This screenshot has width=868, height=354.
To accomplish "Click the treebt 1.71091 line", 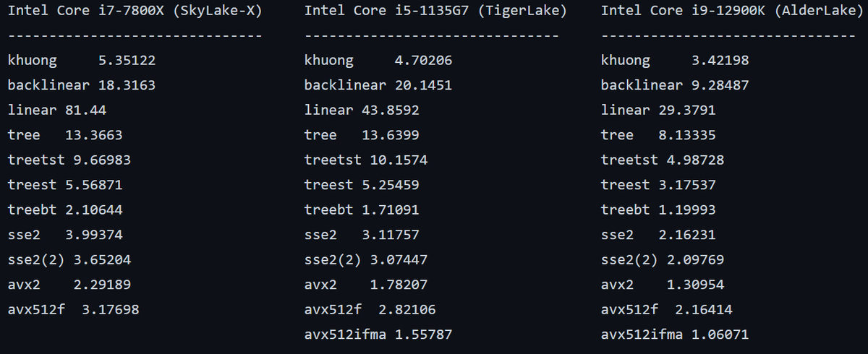I will [x=362, y=210].
